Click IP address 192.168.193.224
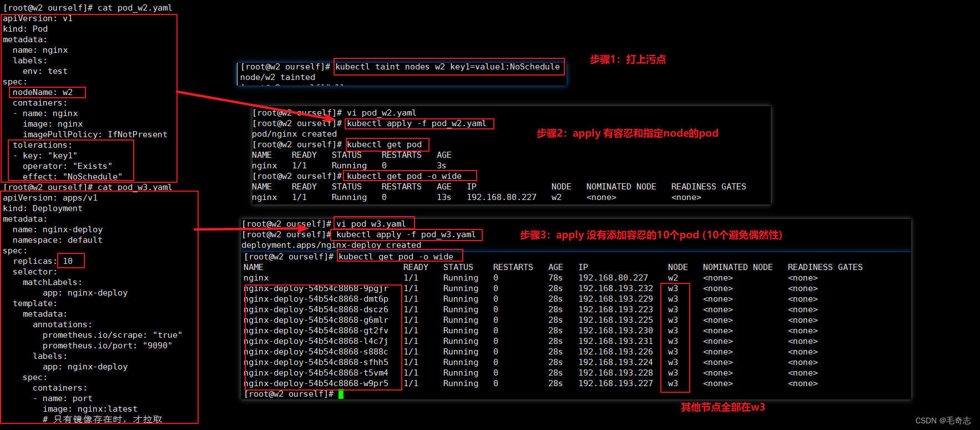Viewport: 980px width, 430px height. coord(616,362)
